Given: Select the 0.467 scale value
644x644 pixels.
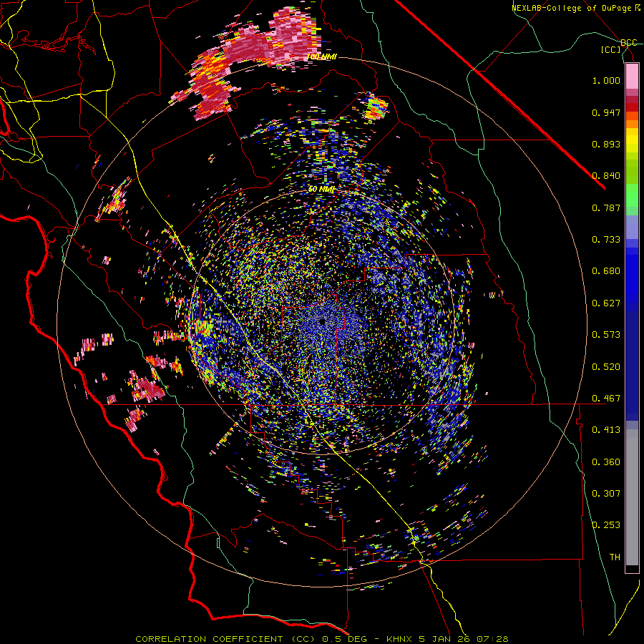Looking at the screenshot, I should (x=606, y=399).
